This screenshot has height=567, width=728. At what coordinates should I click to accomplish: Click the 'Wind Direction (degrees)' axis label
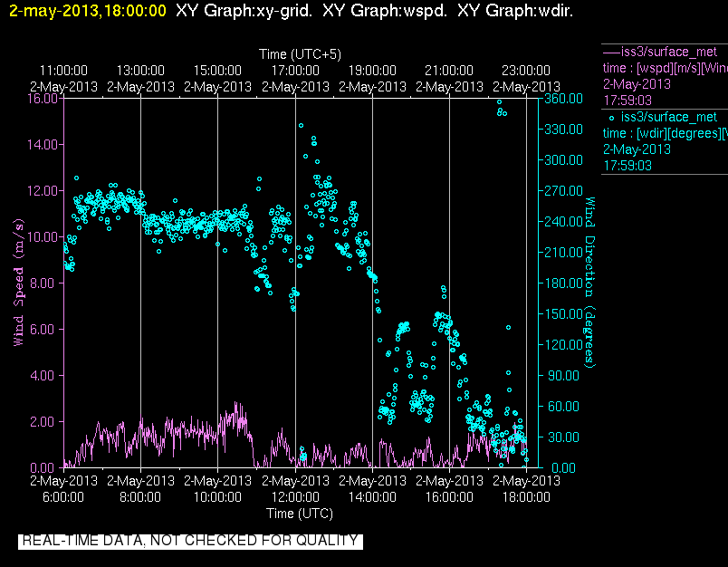[x=589, y=283]
